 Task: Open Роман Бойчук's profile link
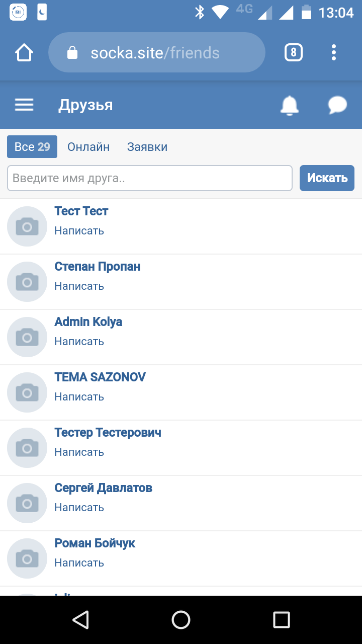(95, 543)
